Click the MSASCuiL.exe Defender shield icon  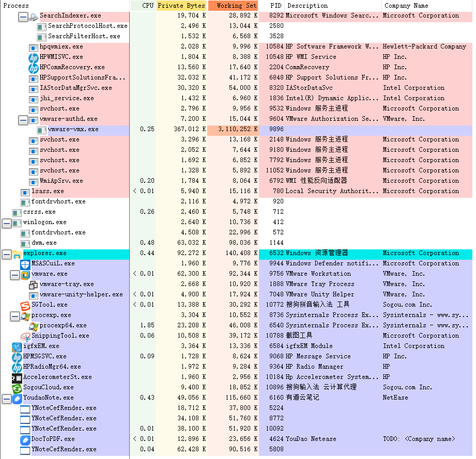click(25, 264)
